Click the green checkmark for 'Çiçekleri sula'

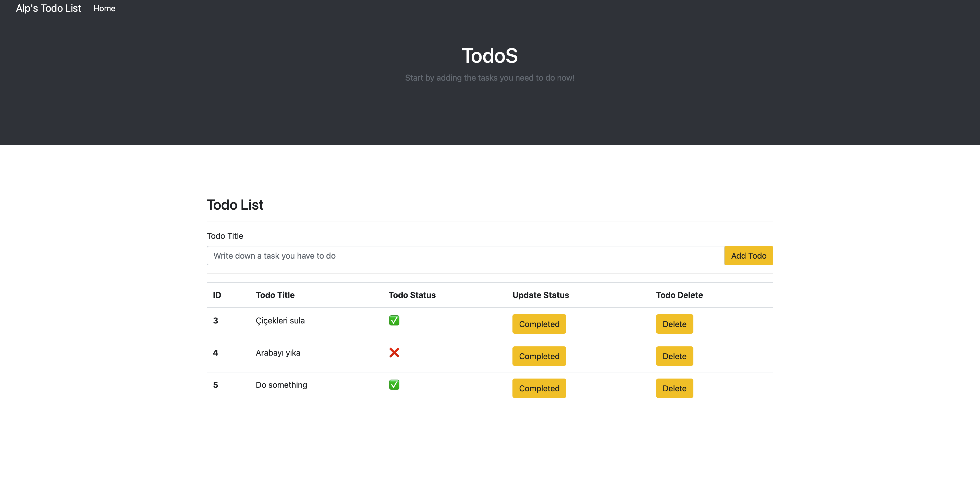point(394,320)
